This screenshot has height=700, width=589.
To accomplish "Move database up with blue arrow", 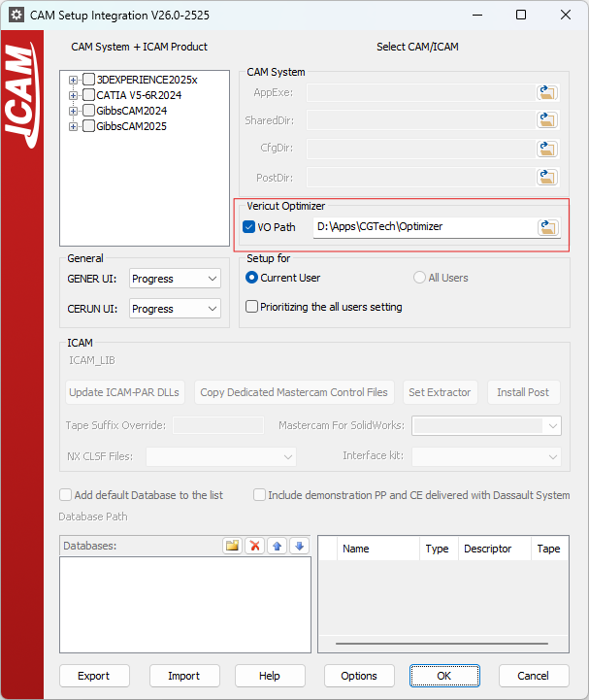I will [278, 546].
